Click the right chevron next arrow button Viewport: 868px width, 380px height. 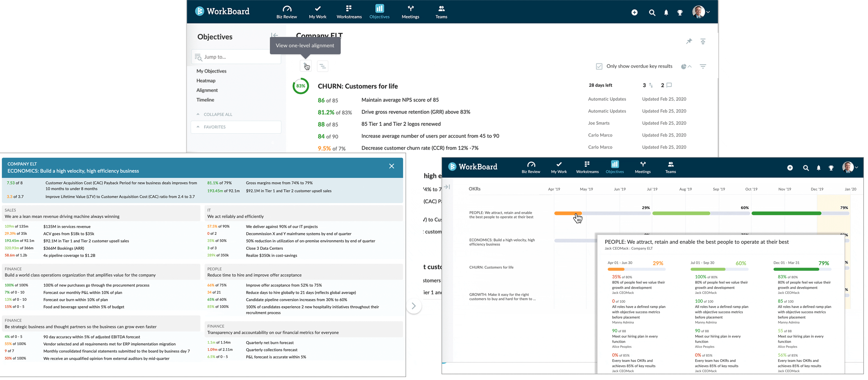(413, 306)
